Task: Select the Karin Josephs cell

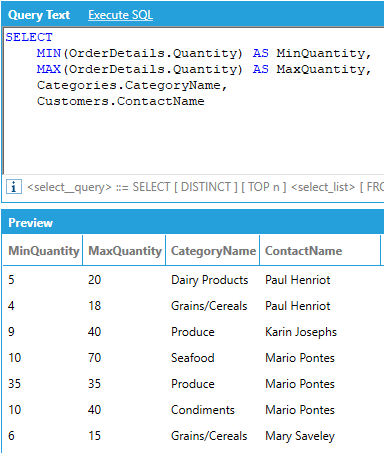Action: (x=301, y=332)
